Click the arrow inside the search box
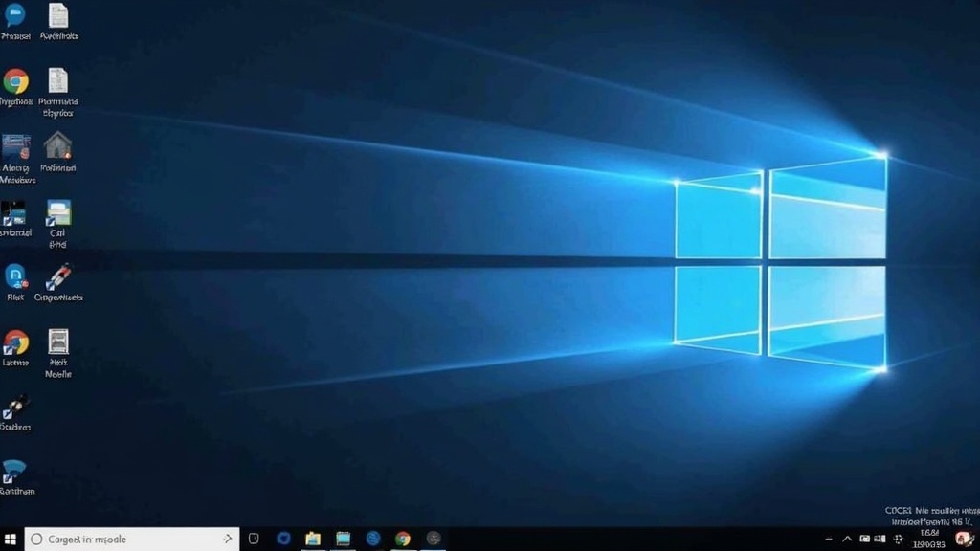The height and width of the screenshot is (551, 980). [228, 539]
